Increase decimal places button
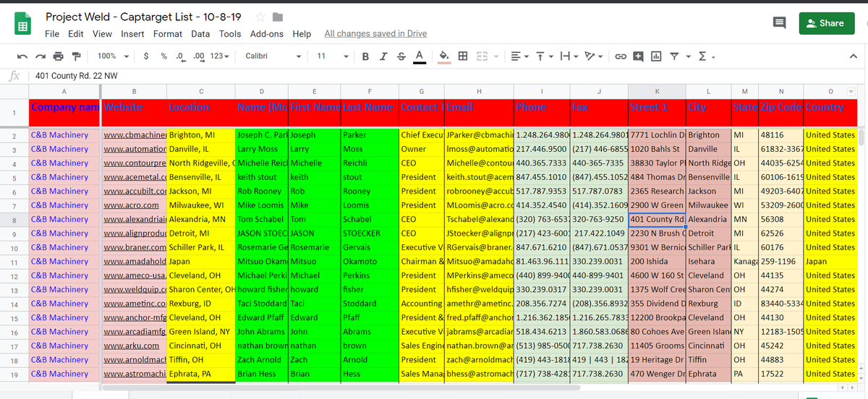The height and width of the screenshot is (399, 868). click(197, 56)
